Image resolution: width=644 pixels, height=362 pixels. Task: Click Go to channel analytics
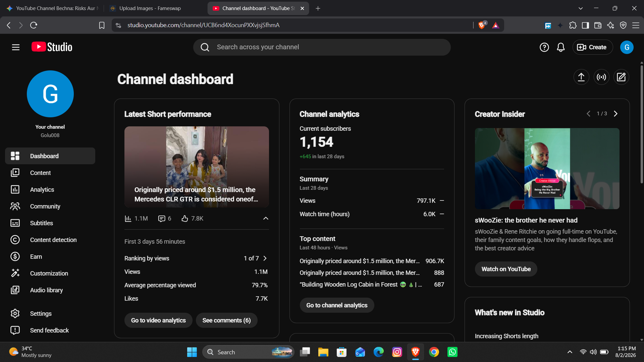click(337, 305)
